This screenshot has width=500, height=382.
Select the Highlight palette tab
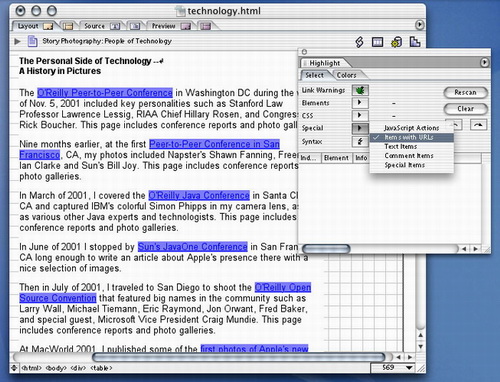324,63
